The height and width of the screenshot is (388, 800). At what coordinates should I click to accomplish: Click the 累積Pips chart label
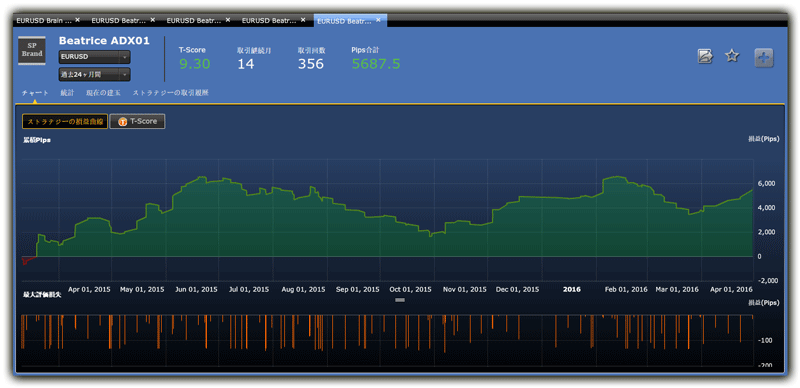point(37,139)
